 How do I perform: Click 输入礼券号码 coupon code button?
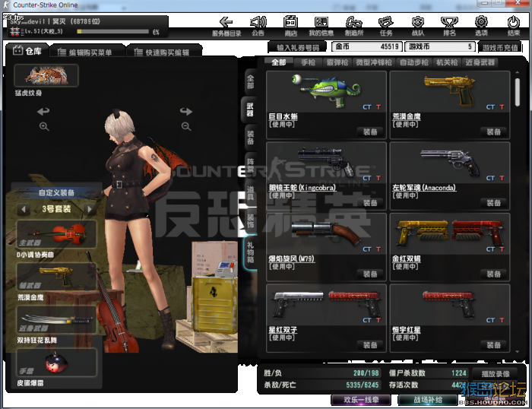(x=298, y=47)
